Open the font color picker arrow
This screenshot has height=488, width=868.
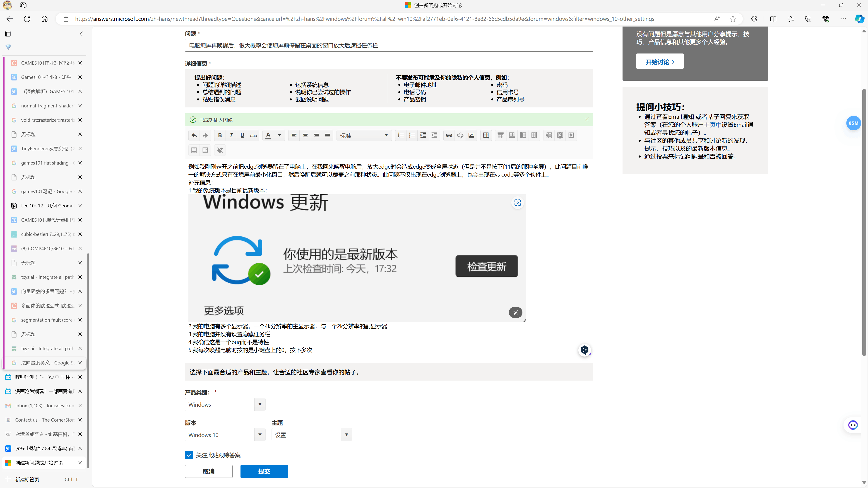[x=279, y=135]
